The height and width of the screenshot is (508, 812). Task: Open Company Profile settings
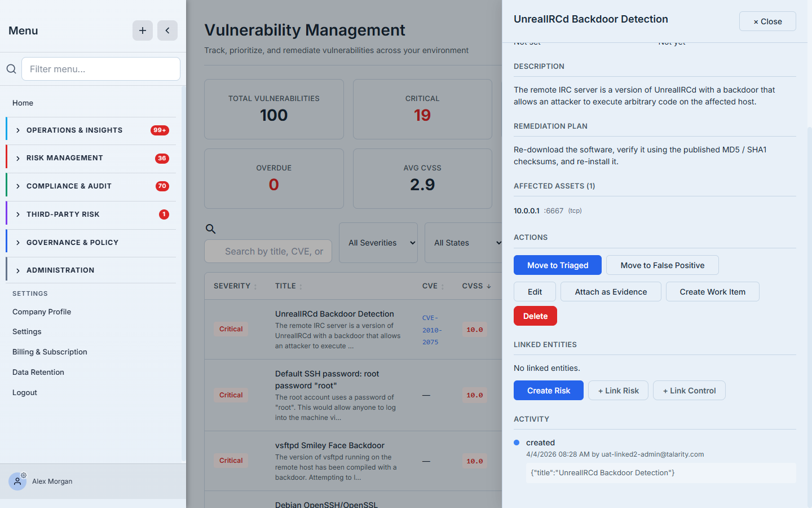coord(42,312)
